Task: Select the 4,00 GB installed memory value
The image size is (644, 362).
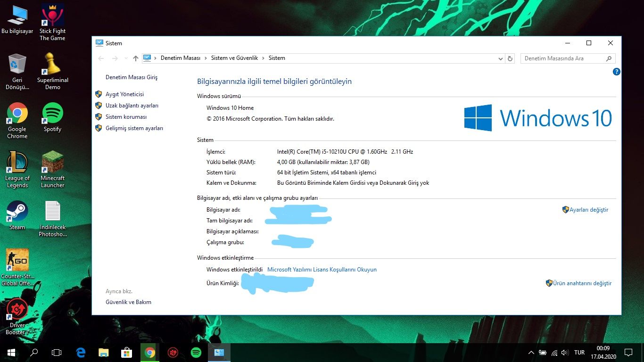Action: [x=323, y=162]
